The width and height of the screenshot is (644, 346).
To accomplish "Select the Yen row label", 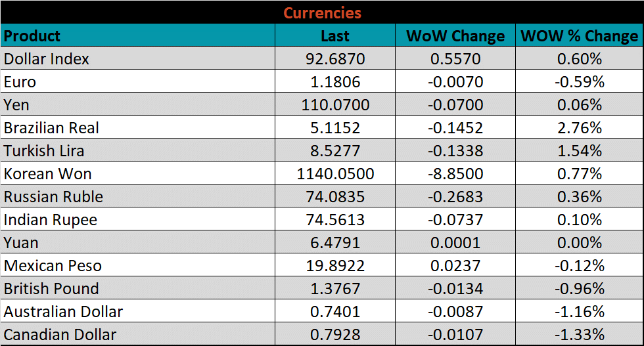I will pos(16,105).
